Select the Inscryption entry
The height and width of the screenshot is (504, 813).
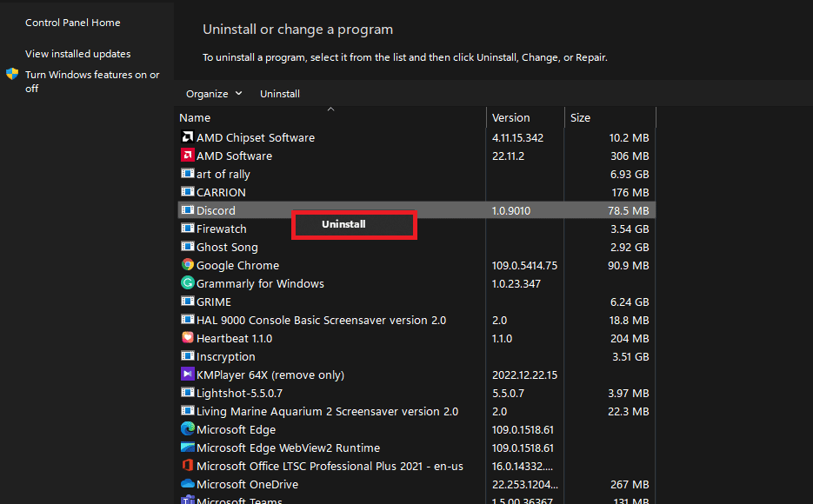coord(225,357)
